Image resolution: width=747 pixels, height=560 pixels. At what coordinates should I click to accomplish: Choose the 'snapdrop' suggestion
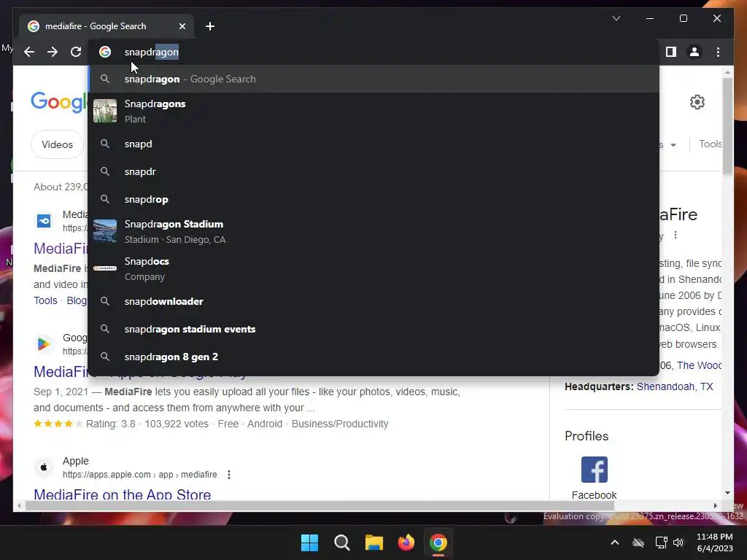(x=374, y=199)
